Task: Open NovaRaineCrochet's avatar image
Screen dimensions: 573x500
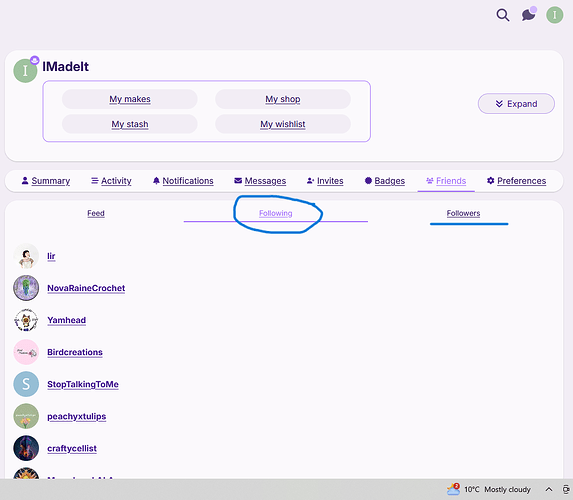Action: 26,288
